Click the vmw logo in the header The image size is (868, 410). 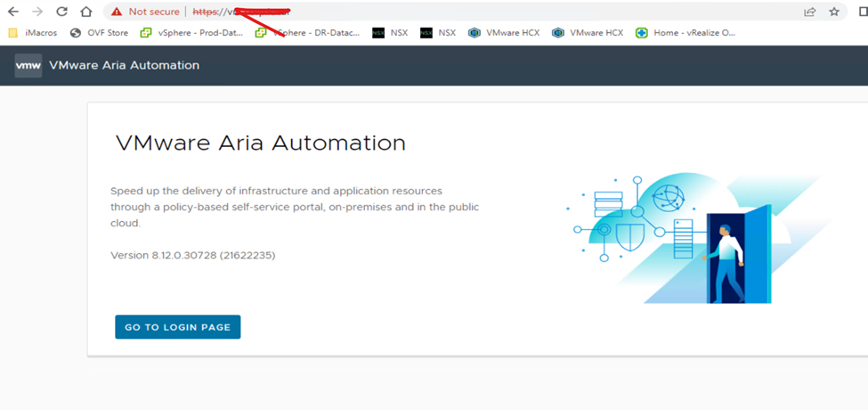(28, 65)
